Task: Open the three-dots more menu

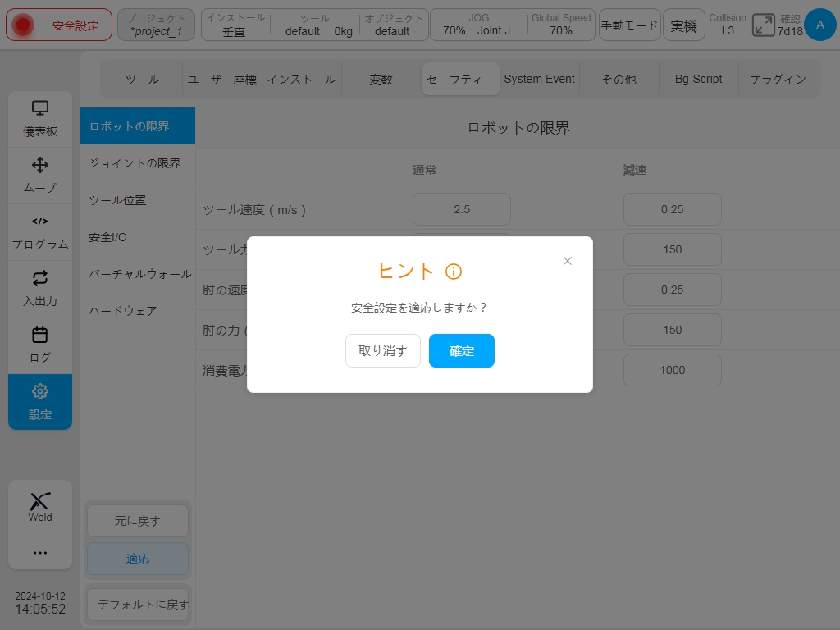Action: (40, 552)
